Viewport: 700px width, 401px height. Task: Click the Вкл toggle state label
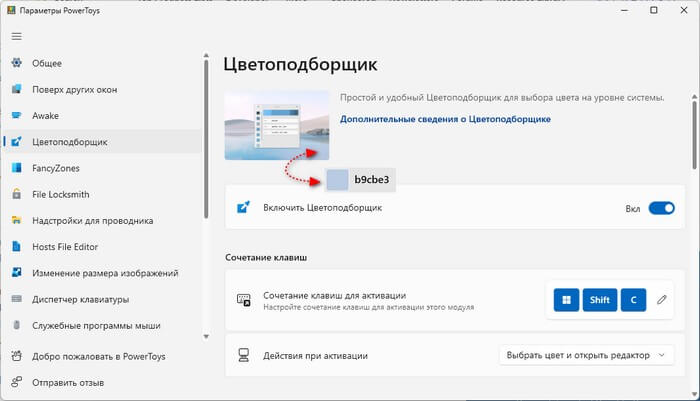coord(633,209)
